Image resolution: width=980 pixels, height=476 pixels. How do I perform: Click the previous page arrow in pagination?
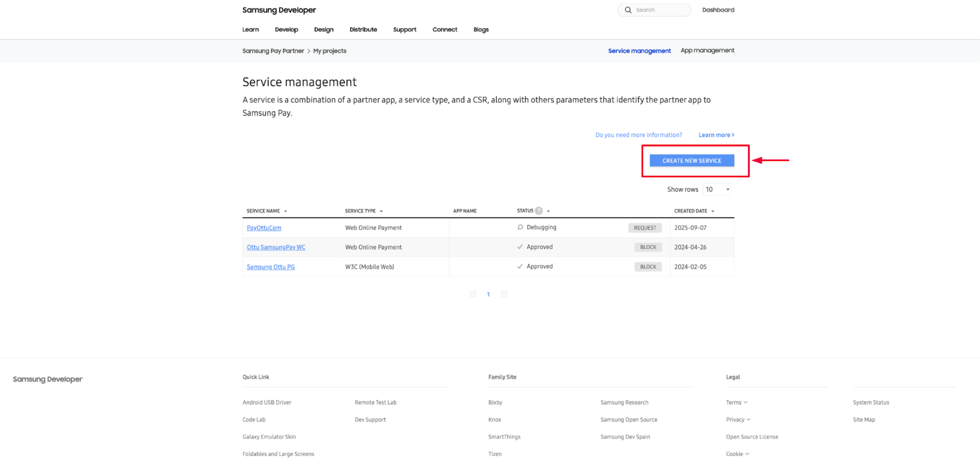point(473,295)
